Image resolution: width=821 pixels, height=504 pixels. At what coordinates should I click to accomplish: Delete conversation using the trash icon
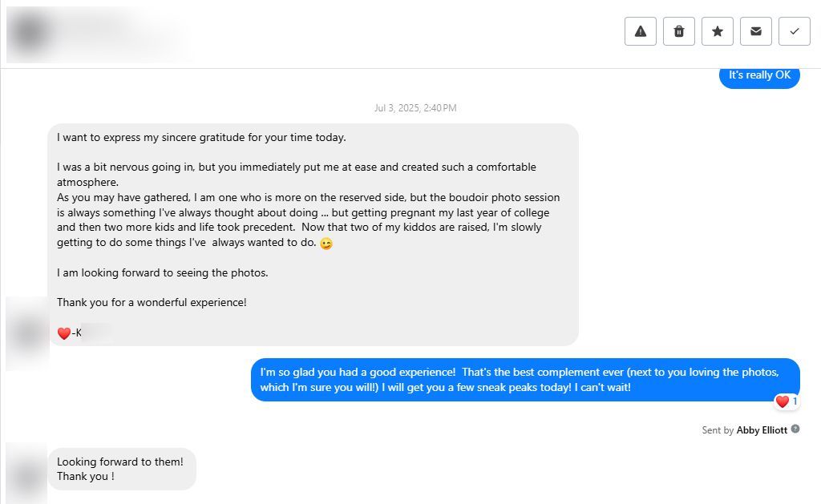(x=678, y=31)
